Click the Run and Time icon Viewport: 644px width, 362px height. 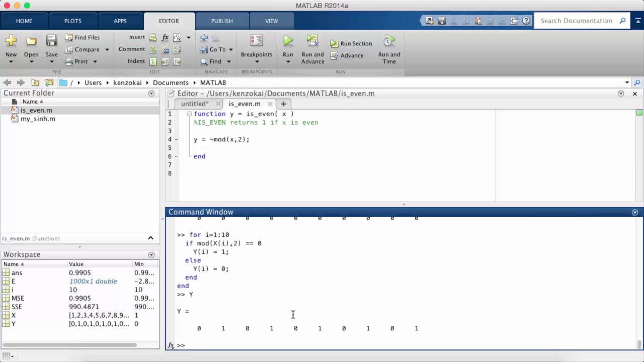click(x=389, y=41)
